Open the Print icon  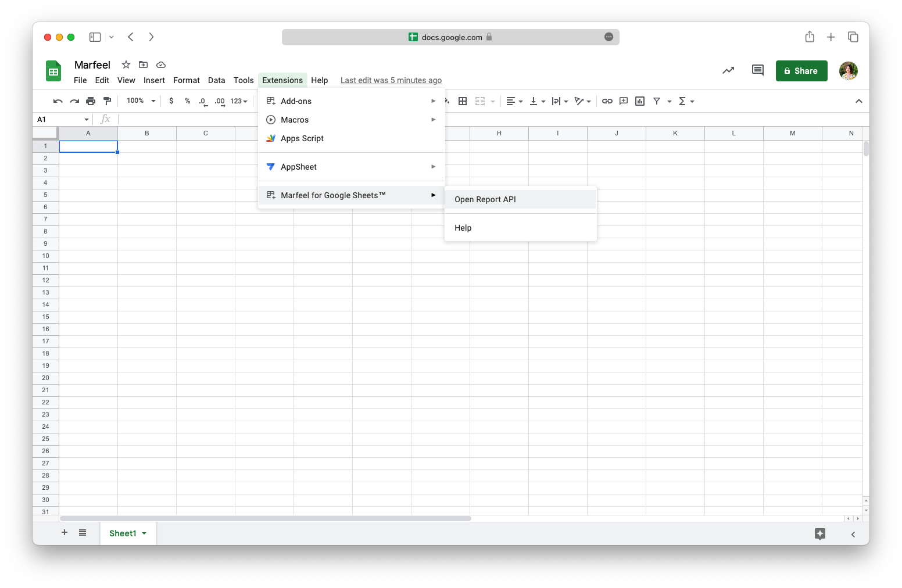(91, 101)
